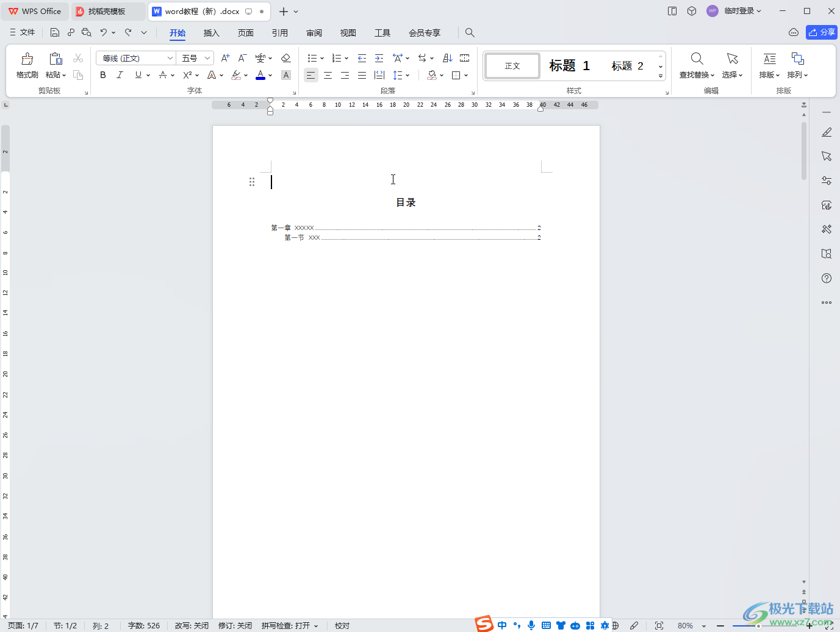The image size is (840, 632).
Task: Click the pen icon in right sidebar
Action: (827, 132)
